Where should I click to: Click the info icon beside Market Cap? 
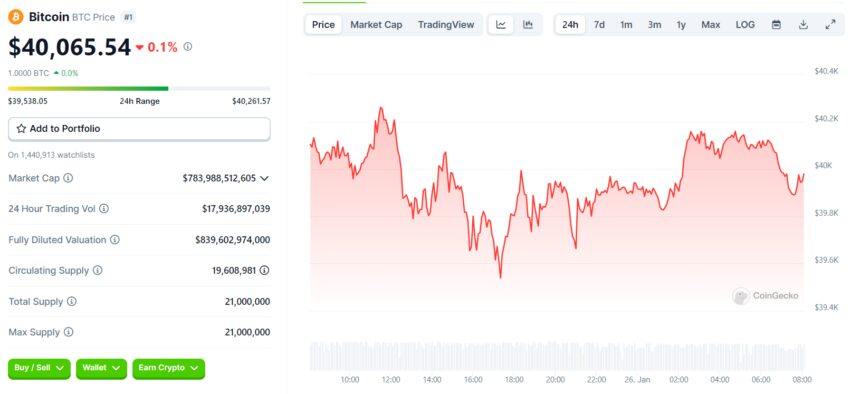(x=68, y=178)
